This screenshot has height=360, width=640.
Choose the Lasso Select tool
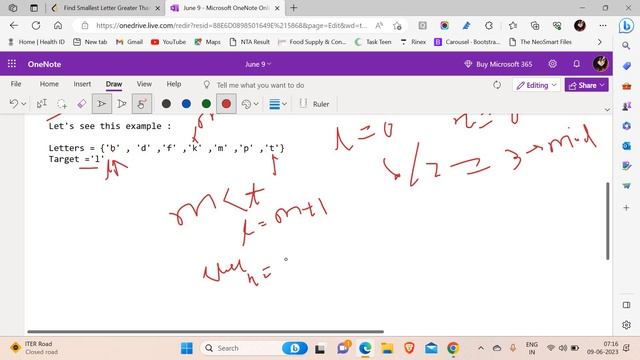click(62, 104)
